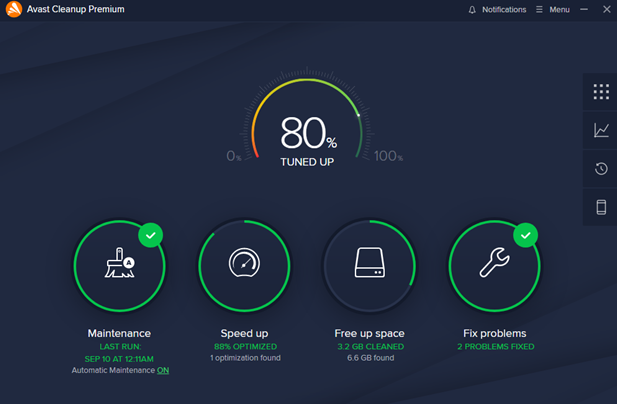Click the 1 optimization found text
The image size is (617, 404).
coord(244,358)
